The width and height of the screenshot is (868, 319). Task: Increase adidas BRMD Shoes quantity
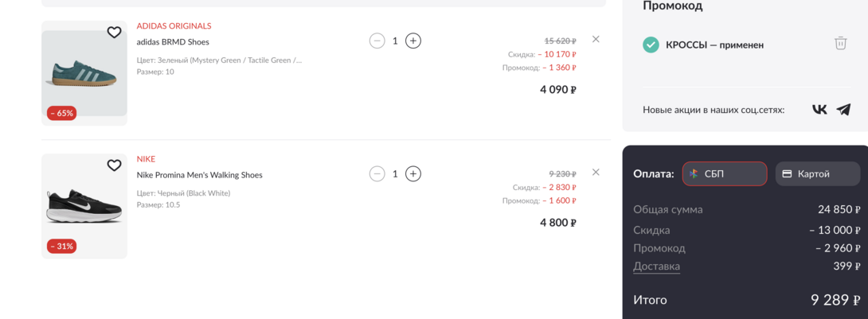[x=412, y=41]
